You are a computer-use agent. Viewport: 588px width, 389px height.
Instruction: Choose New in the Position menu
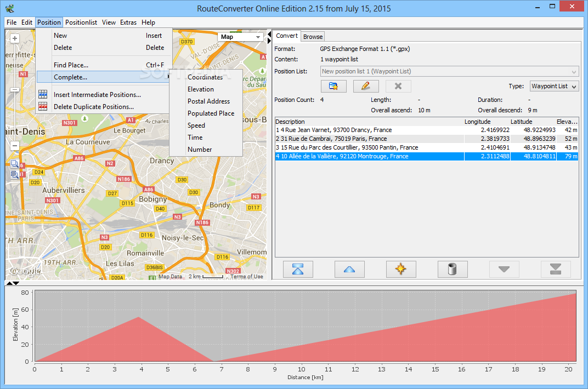(x=104, y=36)
